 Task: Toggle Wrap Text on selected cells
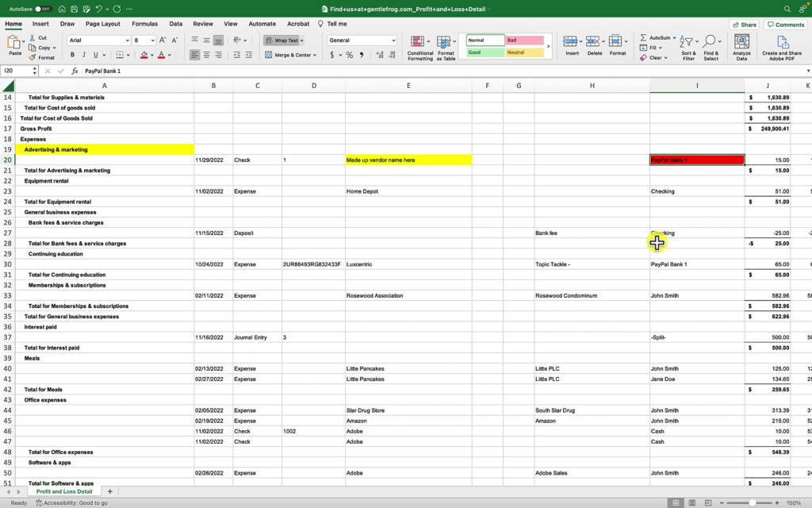point(286,40)
